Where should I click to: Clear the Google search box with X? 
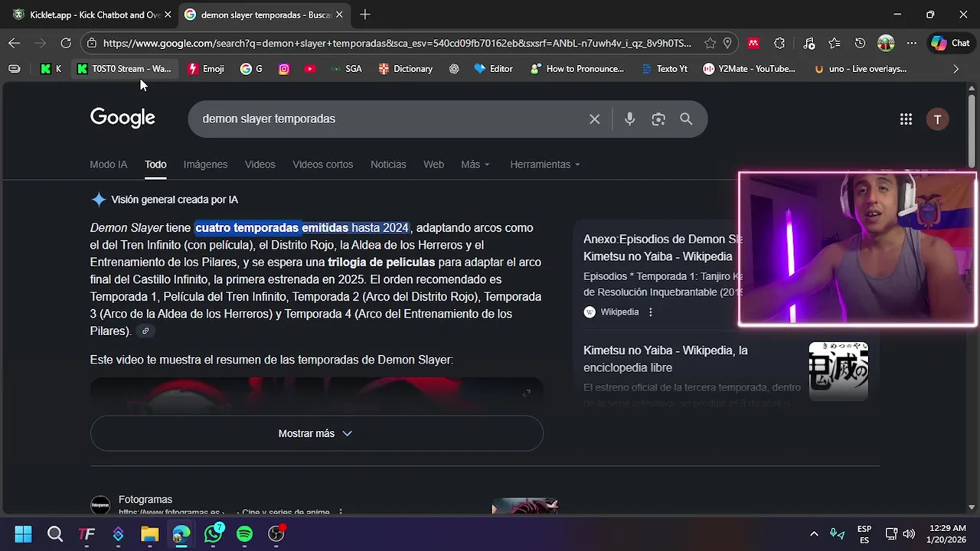pos(594,119)
